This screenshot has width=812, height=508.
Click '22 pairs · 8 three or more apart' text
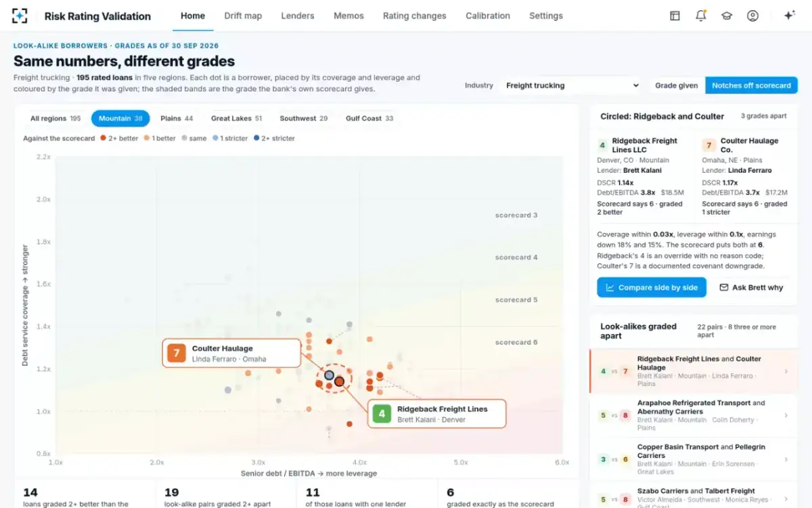click(737, 331)
